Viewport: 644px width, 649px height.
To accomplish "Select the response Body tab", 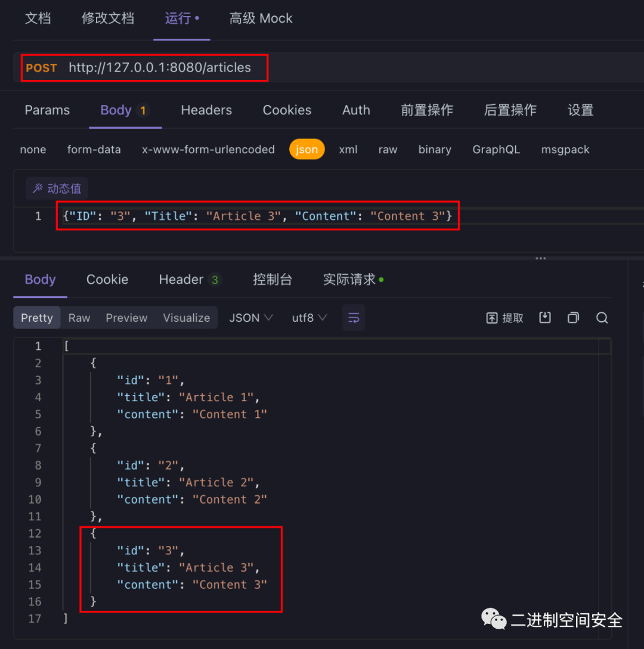I will point(40,280).
